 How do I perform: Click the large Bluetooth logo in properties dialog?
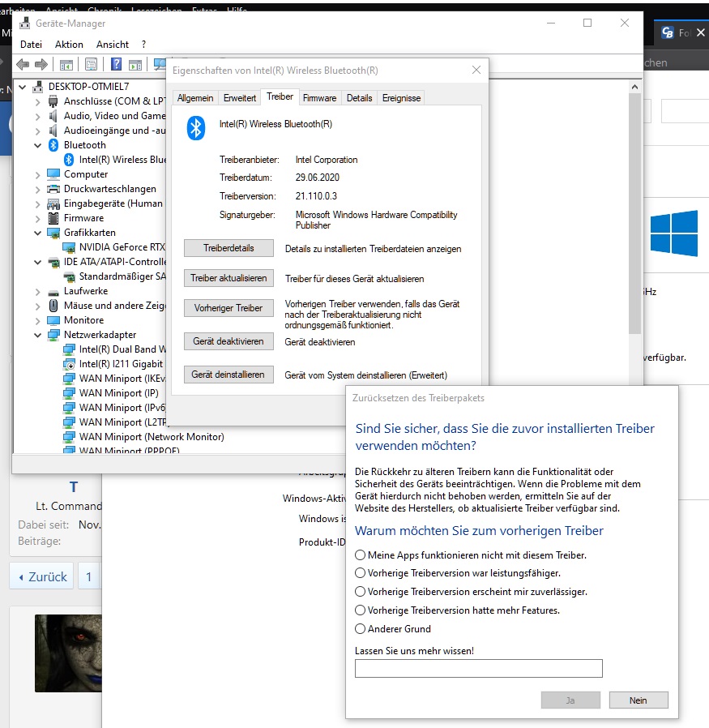tap(196, 128)
